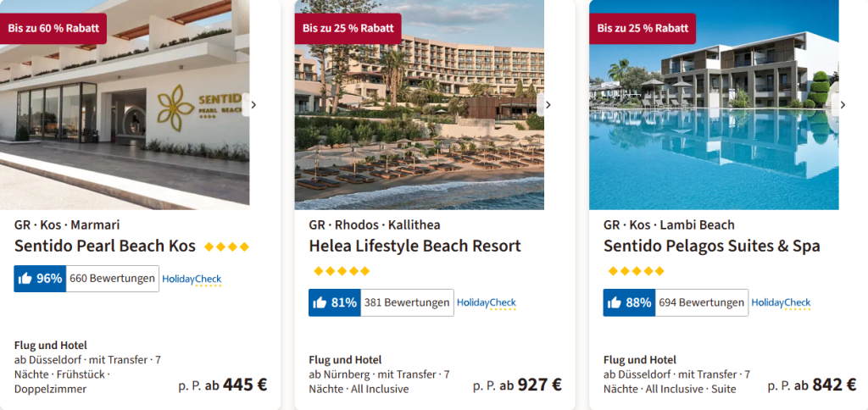Screen dimensions: 868x410
Task: Click thumbs-up 96% rating badge
Action: point(39,279)
